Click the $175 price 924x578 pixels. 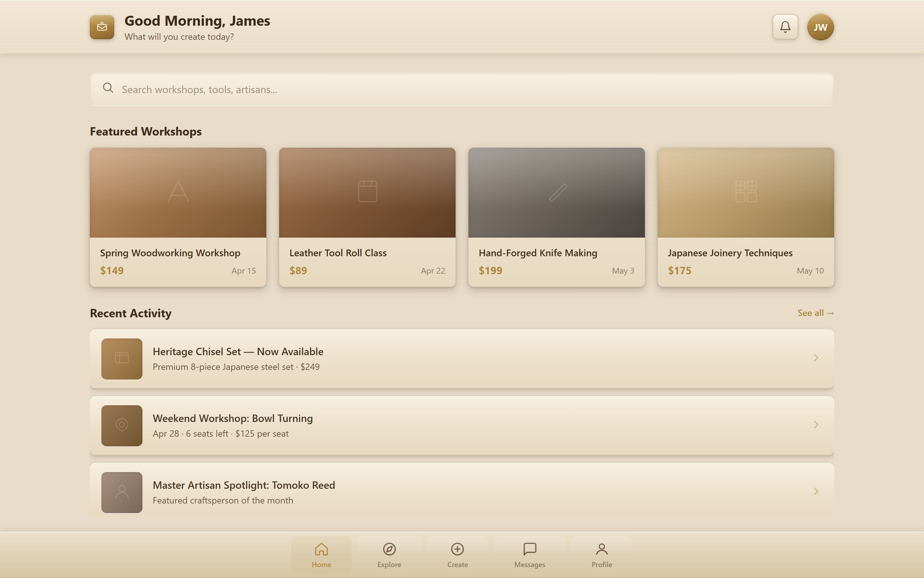[x=679, y=271]
